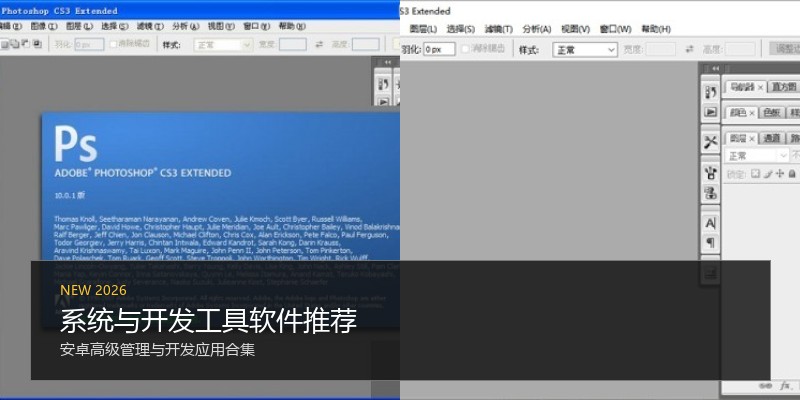The height and width of the screenshot is (400, 800).
Task: Open Tool Presets icon in right window dock
Action: [710, 142]
